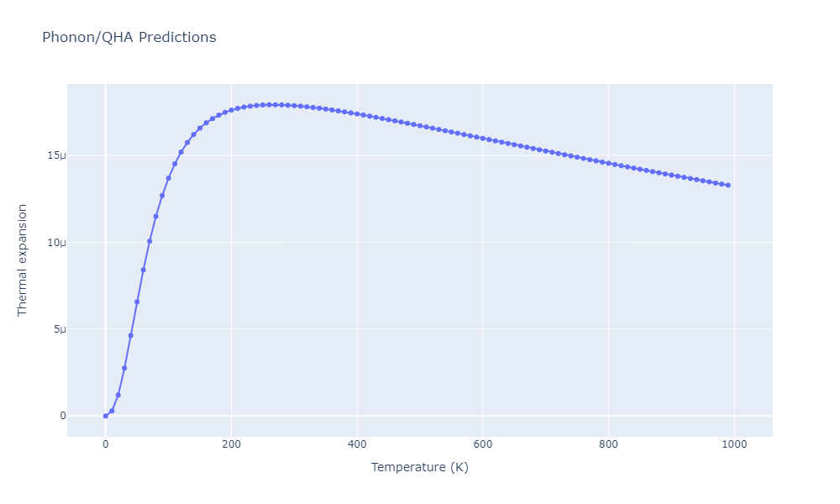
Task: Click the second data point at 10 K
Action: 112,411
